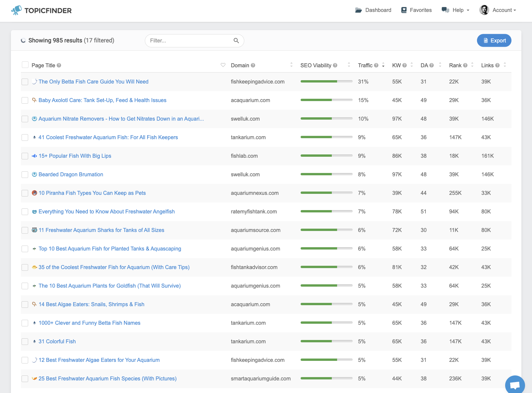The image size is (532, 393).
Task: Sort table by Links column arrows
Action: click(x=504, y=65)
